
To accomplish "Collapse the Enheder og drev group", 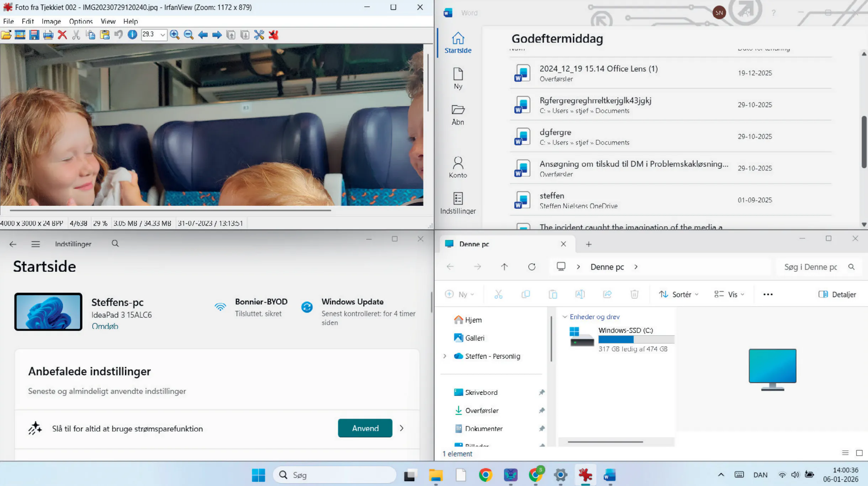I will pyautogui.click(x=565, y=317).
